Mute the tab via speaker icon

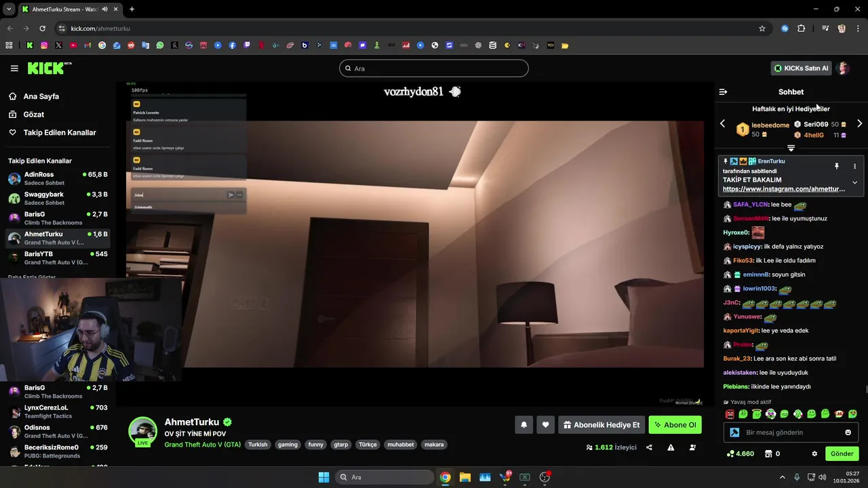(x=104, y=9)
